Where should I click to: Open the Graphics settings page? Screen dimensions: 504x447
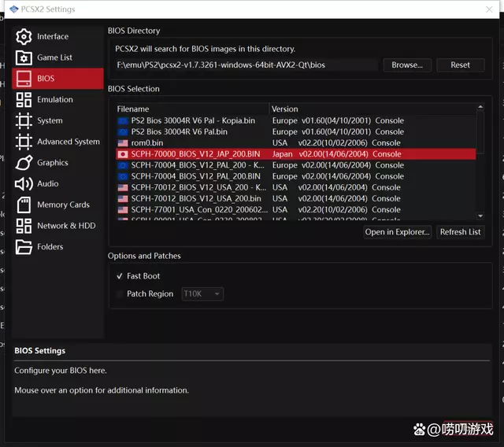(x=57, y=162)
